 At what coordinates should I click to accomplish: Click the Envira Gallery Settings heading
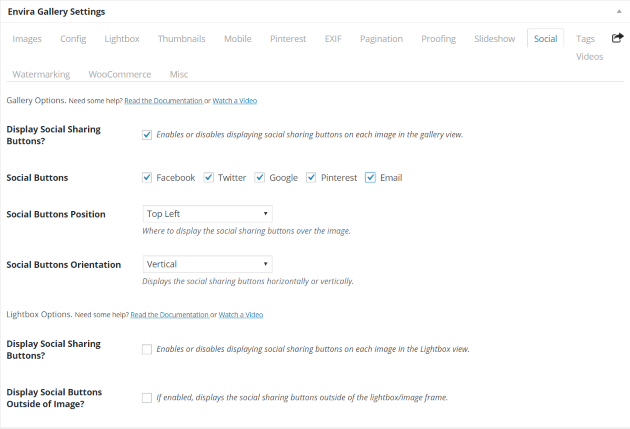pos(56,12)
